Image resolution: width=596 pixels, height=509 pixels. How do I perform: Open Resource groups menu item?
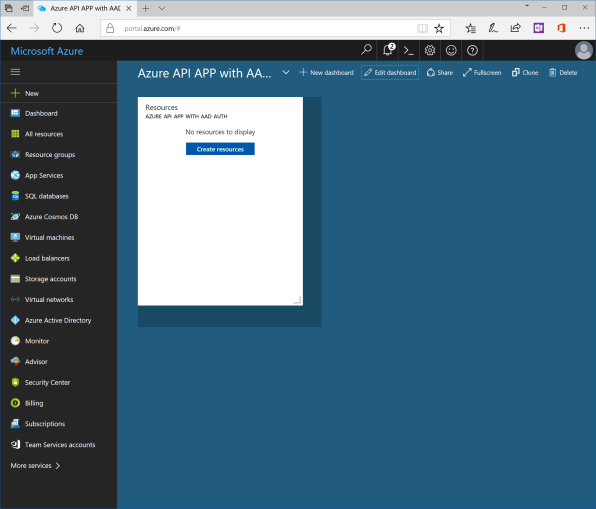[59, 154]
